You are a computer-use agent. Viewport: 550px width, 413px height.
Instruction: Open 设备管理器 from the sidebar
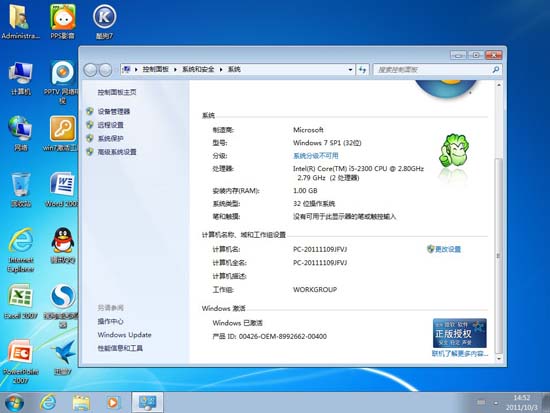coord(114,112)
